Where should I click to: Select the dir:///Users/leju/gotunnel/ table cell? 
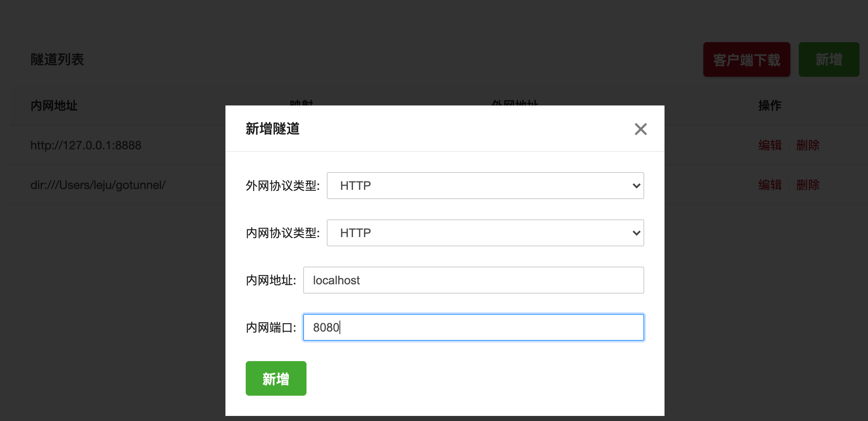tap(98, 185)
